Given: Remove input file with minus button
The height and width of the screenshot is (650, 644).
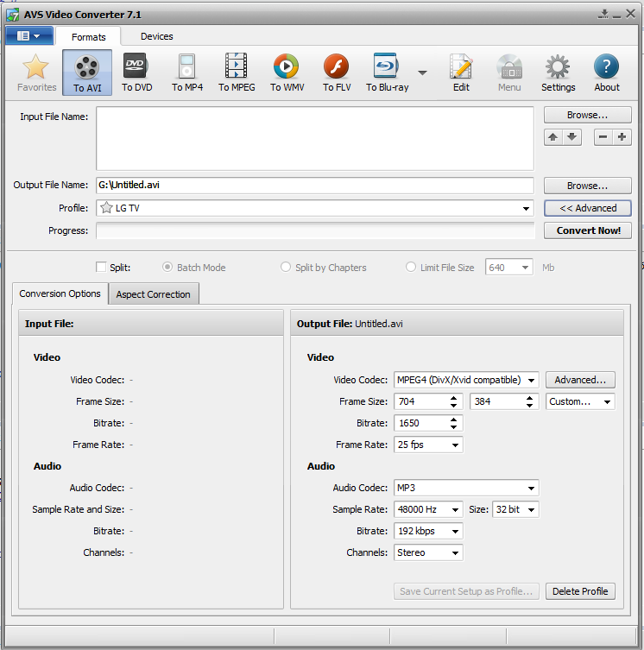Looking at the screenshot, I should 603,137.
